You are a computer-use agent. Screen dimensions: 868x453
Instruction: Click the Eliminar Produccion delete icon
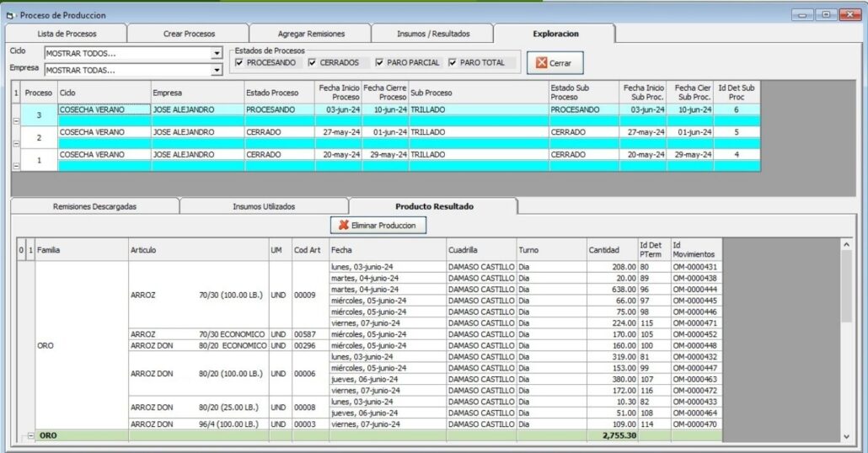pos(344,226)
